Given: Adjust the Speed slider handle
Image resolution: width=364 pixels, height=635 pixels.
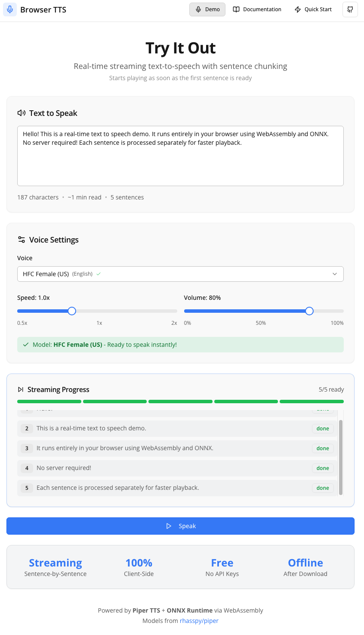Looking at the screenshot, I should pos(72,311).
